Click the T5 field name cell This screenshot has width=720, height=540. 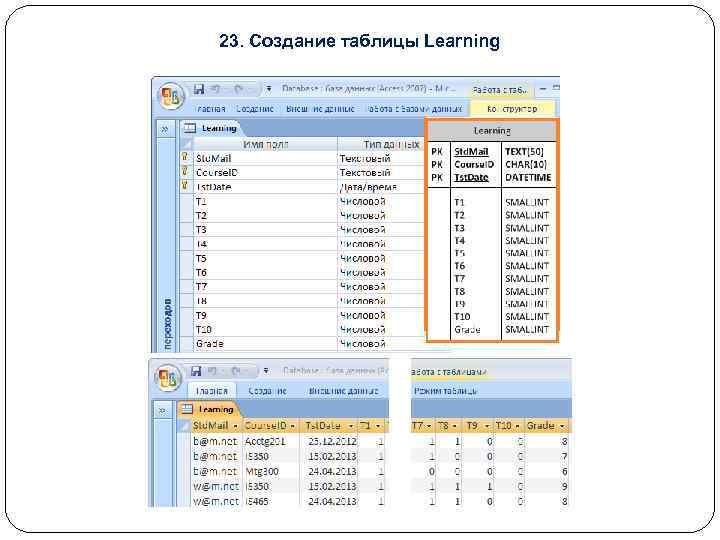click(265, 258)
